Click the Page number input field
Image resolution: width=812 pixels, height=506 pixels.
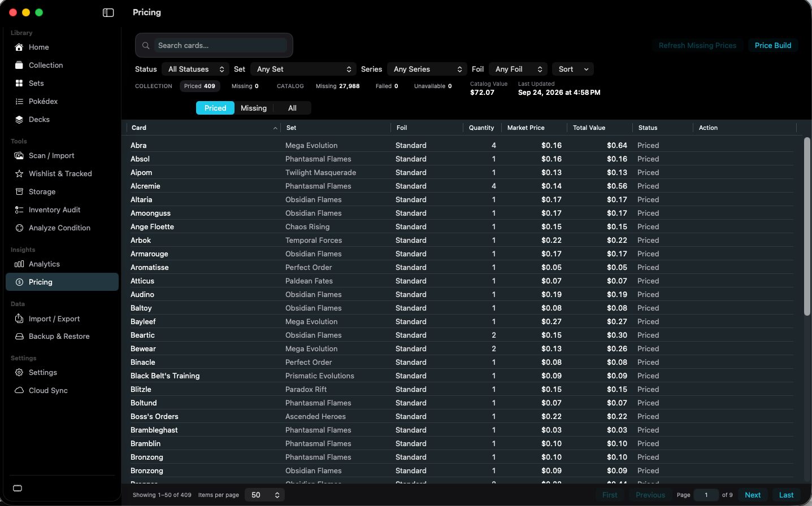click(x=706, y=495)
